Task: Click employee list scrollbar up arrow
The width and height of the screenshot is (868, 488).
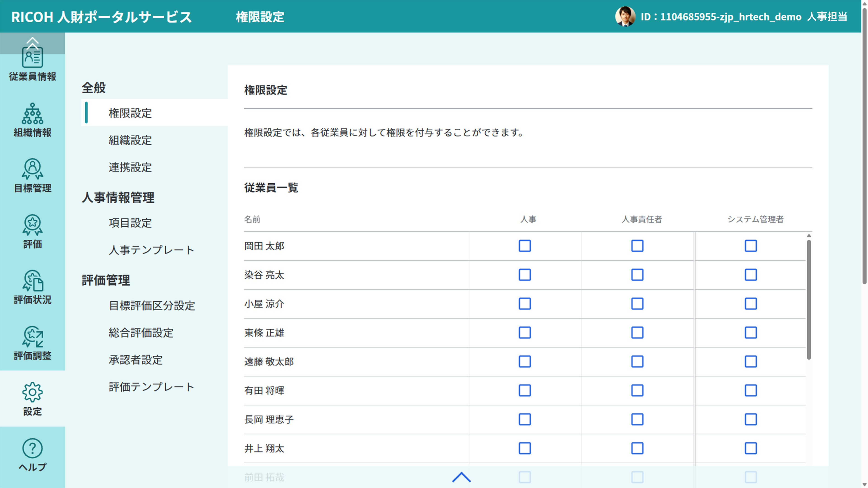Action: point(809,236)
